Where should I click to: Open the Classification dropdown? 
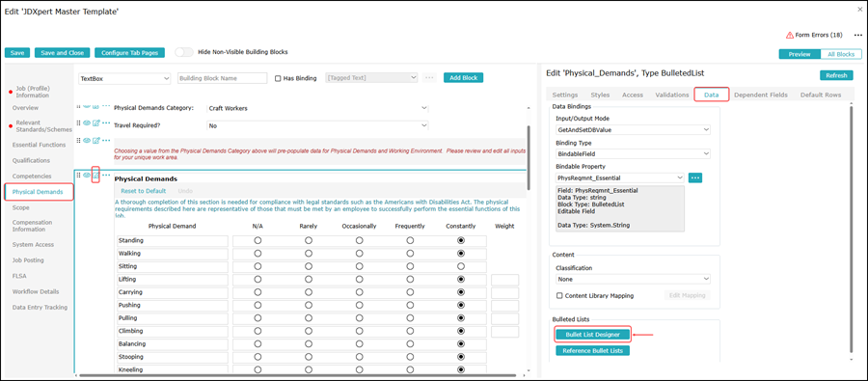633,279
